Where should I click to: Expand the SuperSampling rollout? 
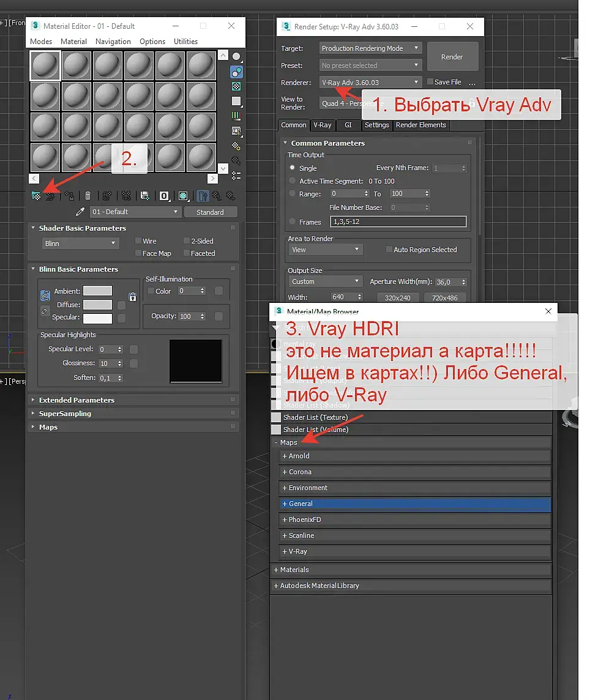133,414
